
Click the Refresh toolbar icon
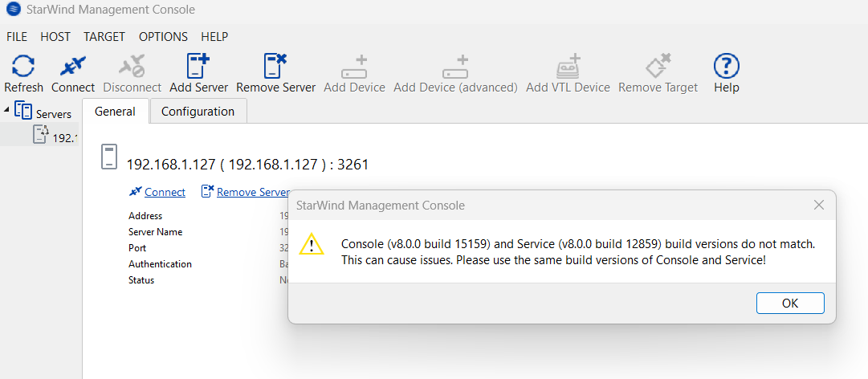click(23, 67)
